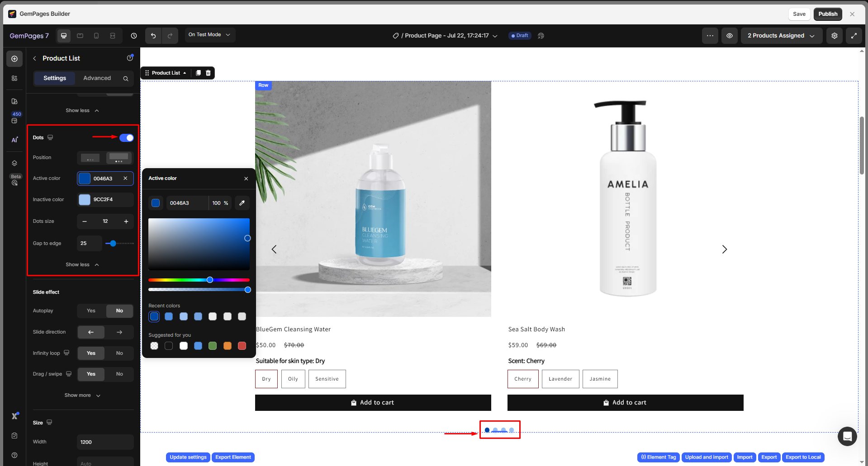Image resolution: width=868 pixels, height=466 pixels.
Task: Expand Show more under Slide effect
Action: point(82,395)
